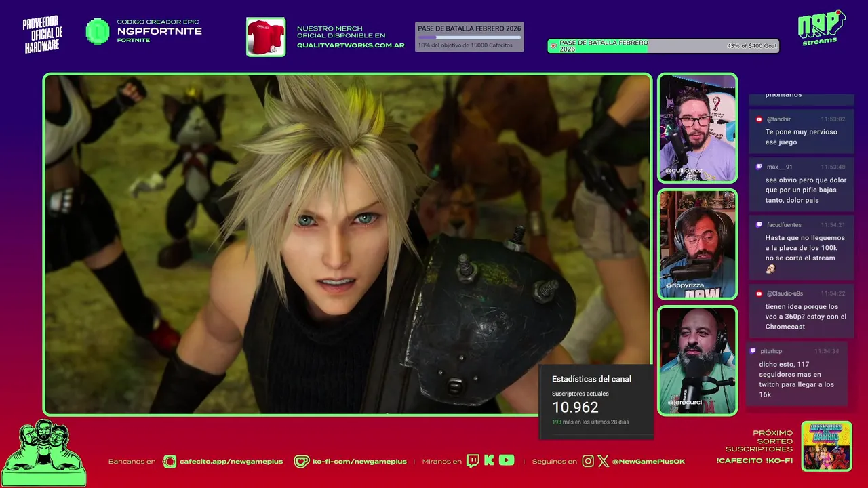Open cafecito.app/newgameplus link

click(x=231, y=462)
